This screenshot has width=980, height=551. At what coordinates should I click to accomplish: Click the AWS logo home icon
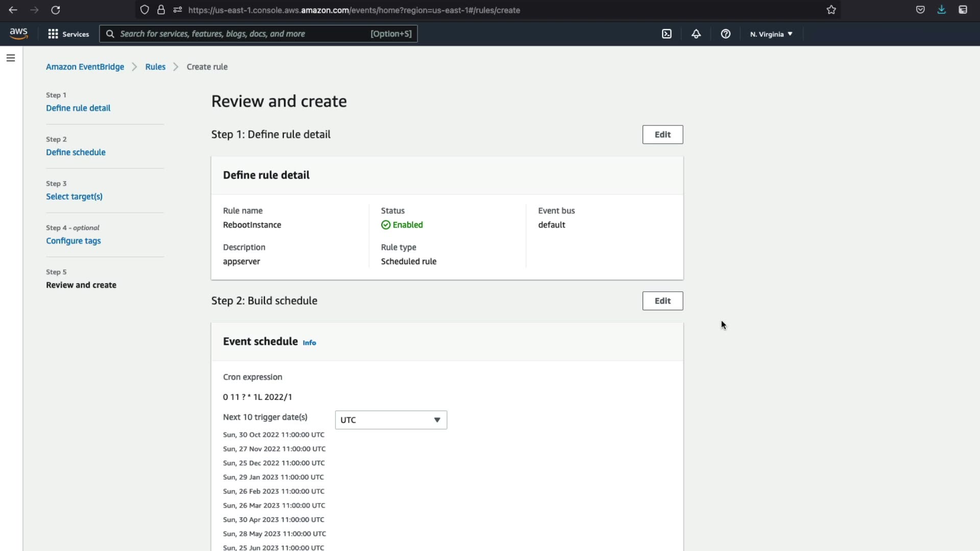click(x=19, y=34)
